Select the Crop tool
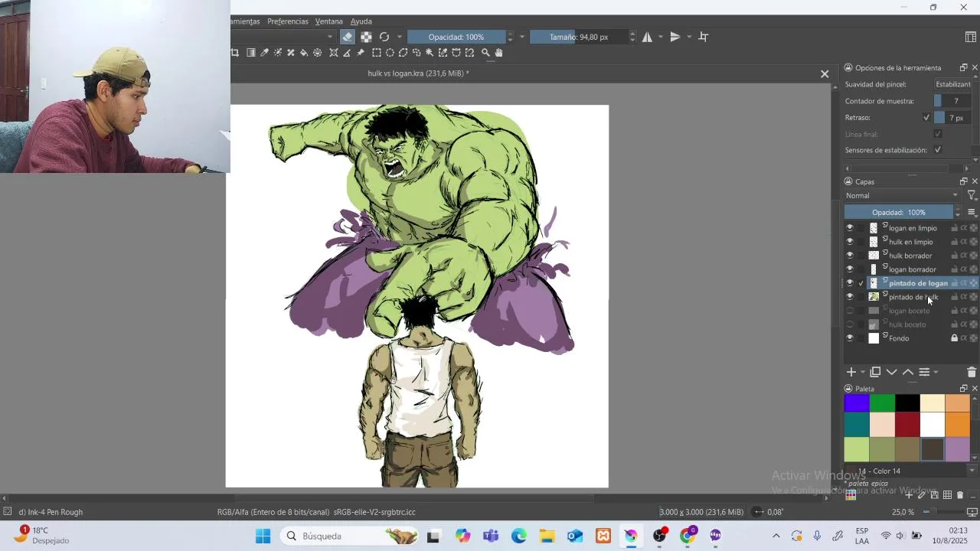Viewport: 980px width, 551px height. point(235,53)
